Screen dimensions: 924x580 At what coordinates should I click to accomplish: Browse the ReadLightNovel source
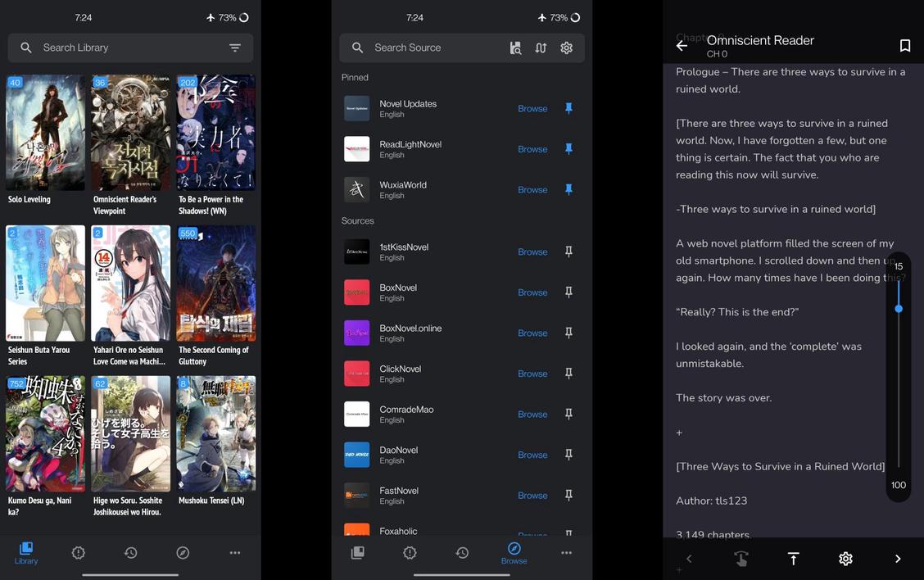click(532, 149)
